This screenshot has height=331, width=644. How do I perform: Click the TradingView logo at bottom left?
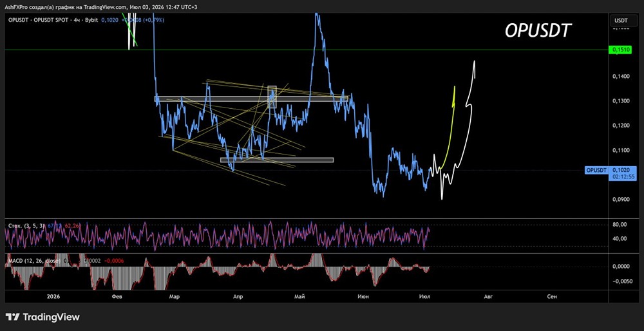43,317
